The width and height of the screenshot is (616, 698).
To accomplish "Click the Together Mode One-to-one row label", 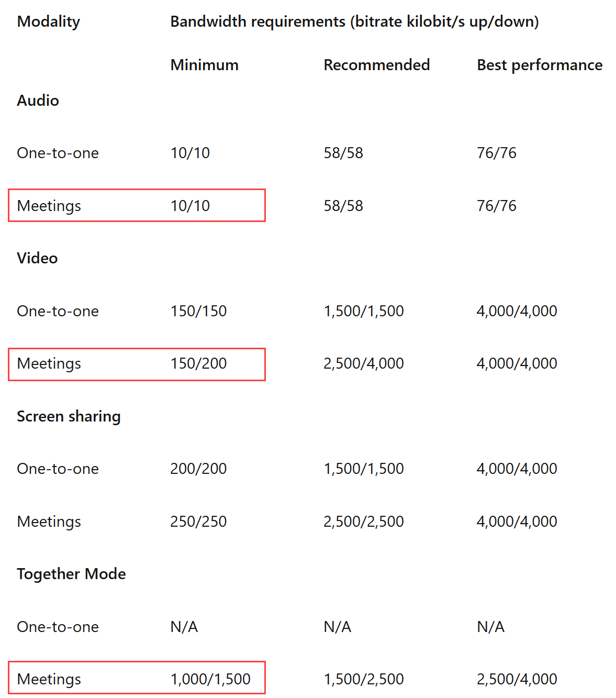I will coord(58,627).
